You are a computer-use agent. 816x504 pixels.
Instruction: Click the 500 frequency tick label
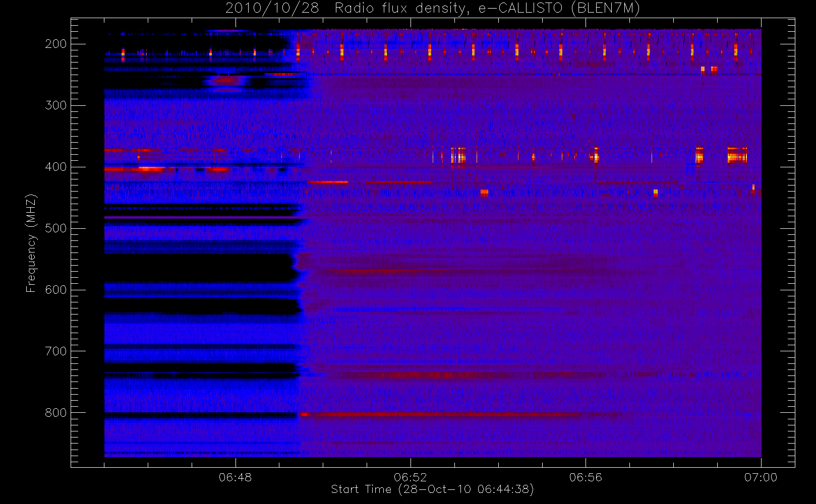[x=56, y=228]
